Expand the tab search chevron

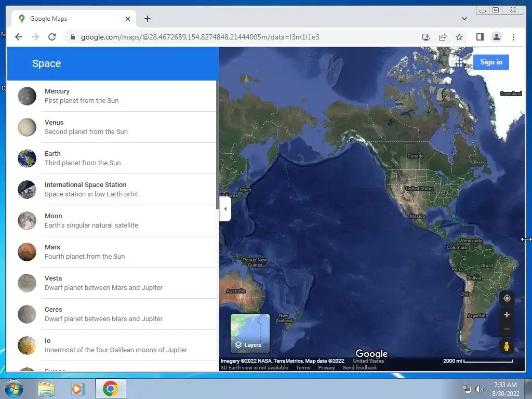pos(464,19)
